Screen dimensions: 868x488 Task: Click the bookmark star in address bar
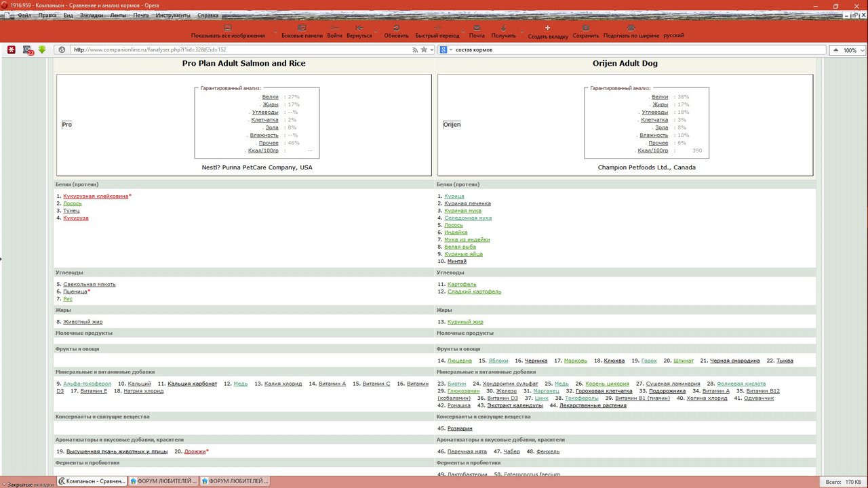coord(424,49)
